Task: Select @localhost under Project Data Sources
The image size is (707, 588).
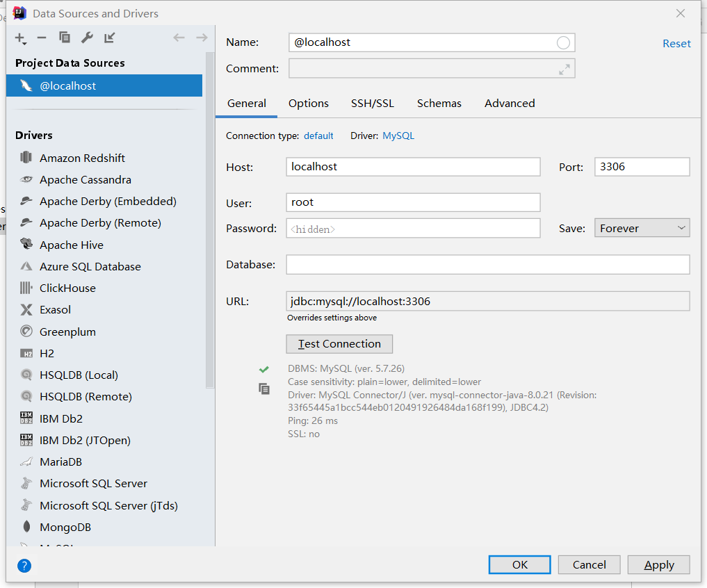Action: click(x=68, y=86)
